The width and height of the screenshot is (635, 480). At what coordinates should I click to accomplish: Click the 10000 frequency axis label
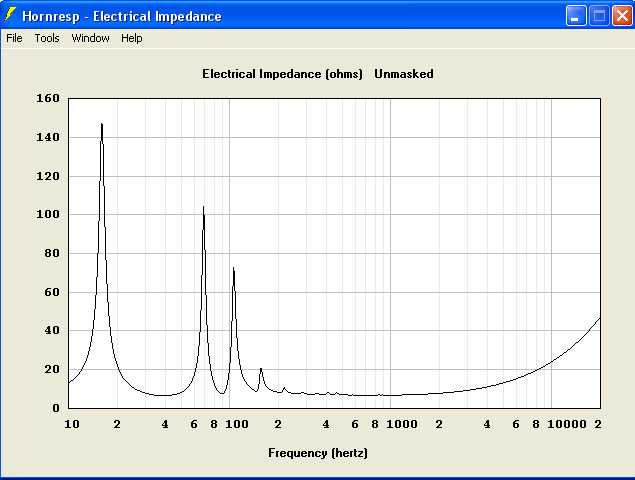(x=567, y=424)
